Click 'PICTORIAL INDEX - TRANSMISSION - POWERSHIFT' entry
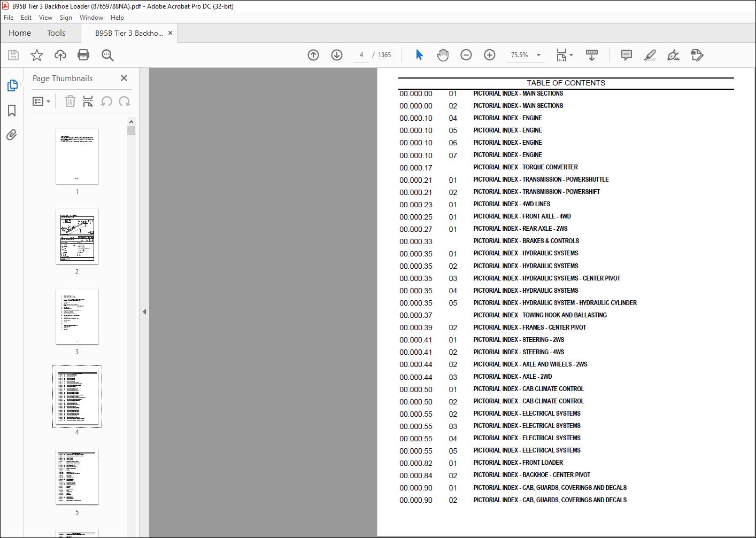This screenshot has width=756, height=538. point(537,192)
